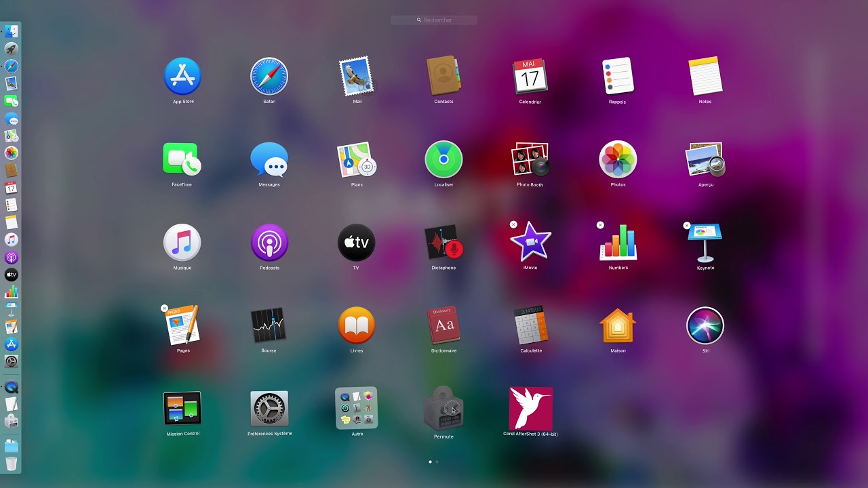
Task: Launch Keynote in the Launchpad grid
Action: pyautogui.click(x=705, y=243)
